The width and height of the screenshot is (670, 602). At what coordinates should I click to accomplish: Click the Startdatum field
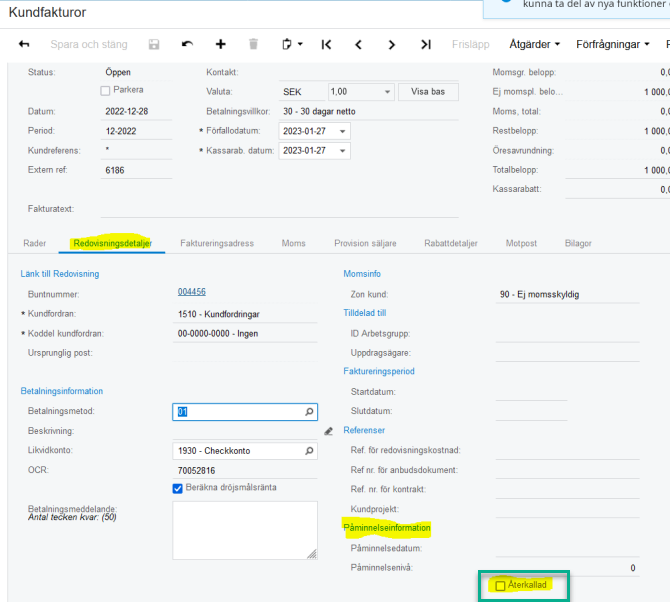(x=532, y=392)
